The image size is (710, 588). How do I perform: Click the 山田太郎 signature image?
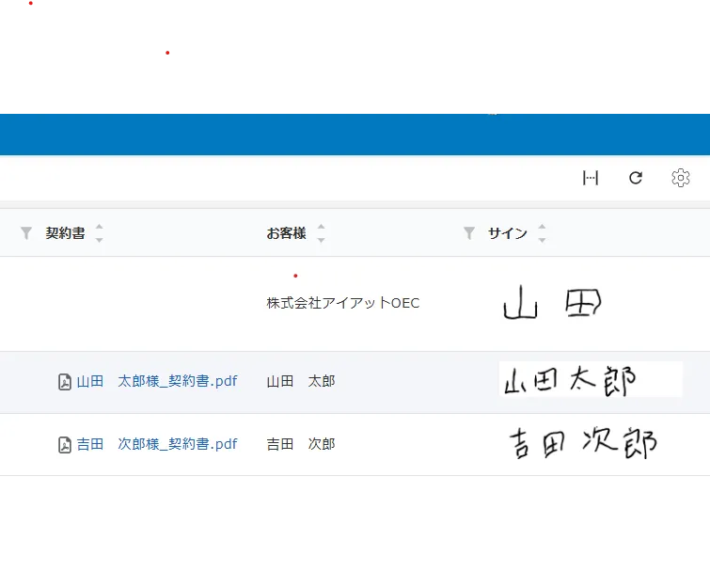591,379
